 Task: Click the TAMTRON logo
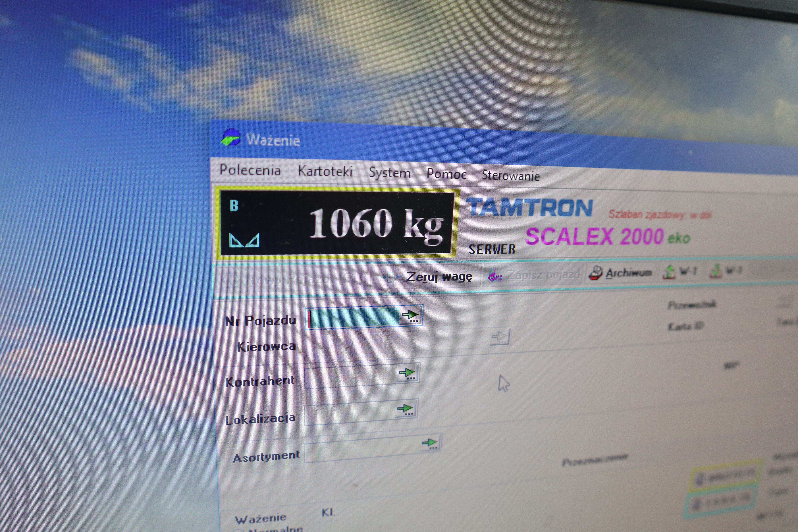pos(530,208)
